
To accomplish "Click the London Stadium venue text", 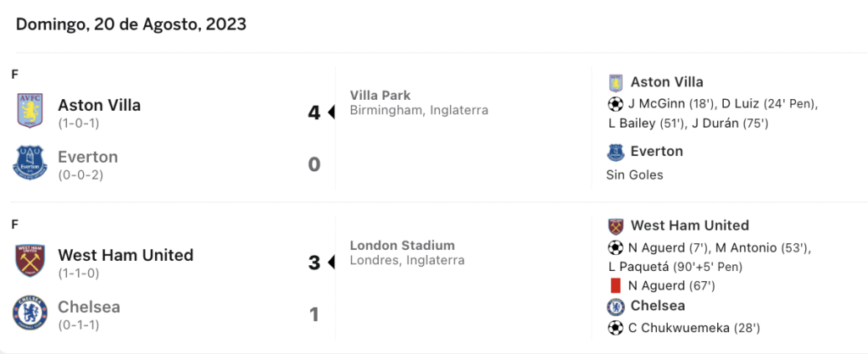I will (403, 245).
